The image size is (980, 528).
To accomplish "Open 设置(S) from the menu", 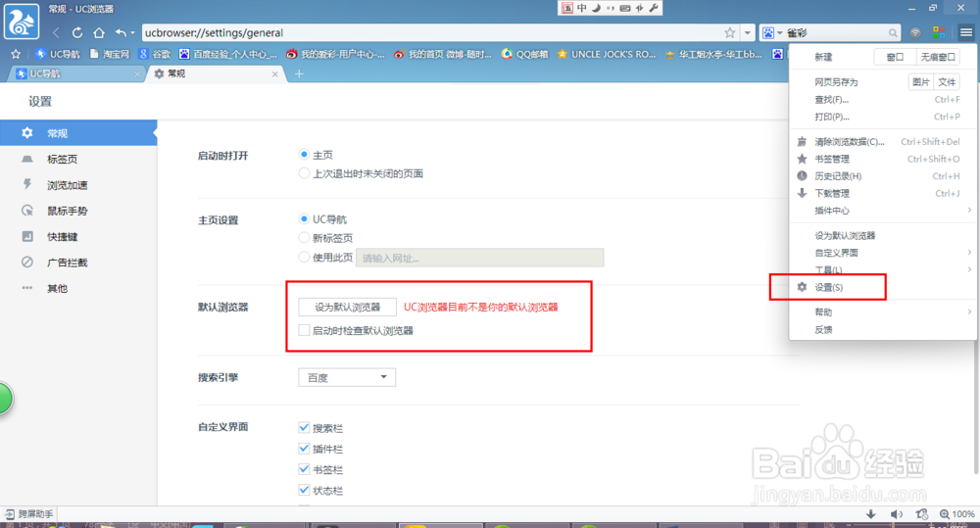I will click(883, 287).
